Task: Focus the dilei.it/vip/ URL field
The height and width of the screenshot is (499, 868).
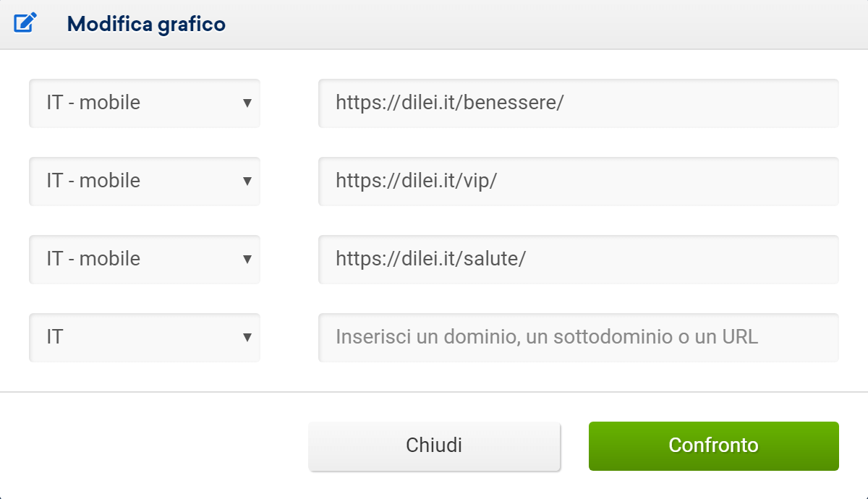Action: click(579, 181)
